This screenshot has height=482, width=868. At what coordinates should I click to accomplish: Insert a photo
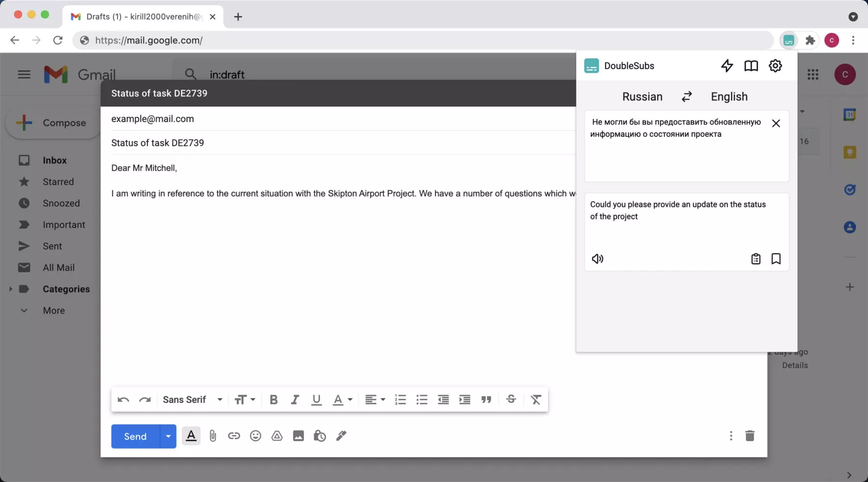298,436
